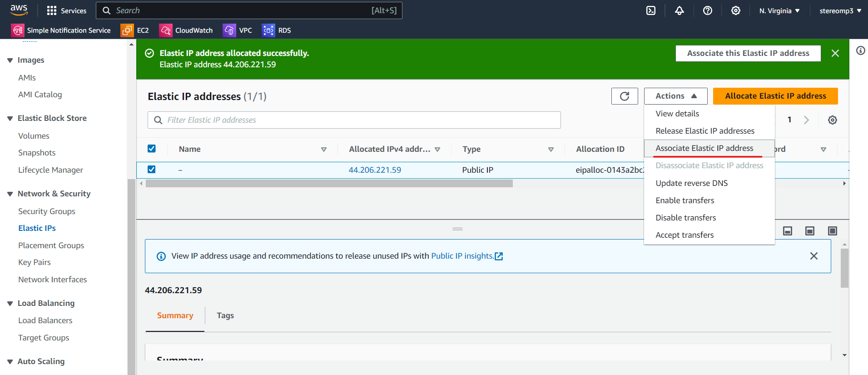Image resolution: width=868 pixels, height=375 pixels.
Task: Click the details panel vertical scrollbar
Action: [844, 268]
